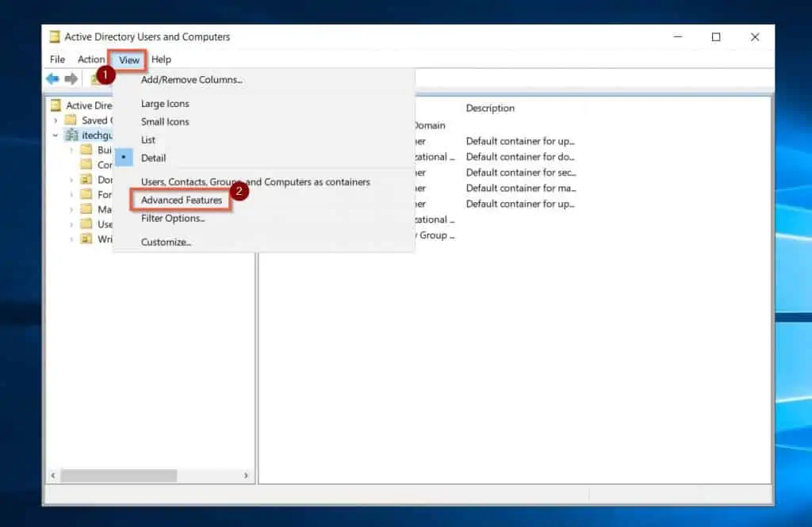Collapse the itechgu domain node
Image resolution: width=812 pixels, height=527 pixels.
(x=56, y=135)
